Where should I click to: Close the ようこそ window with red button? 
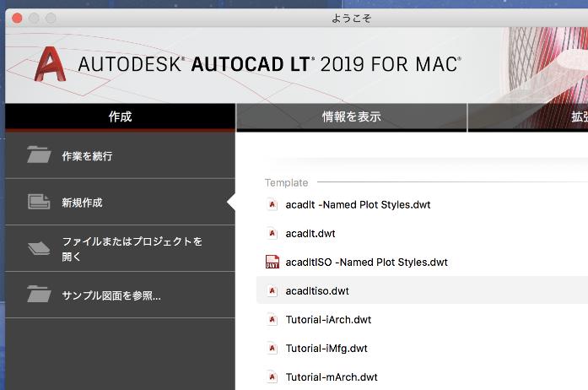(17, 18)
